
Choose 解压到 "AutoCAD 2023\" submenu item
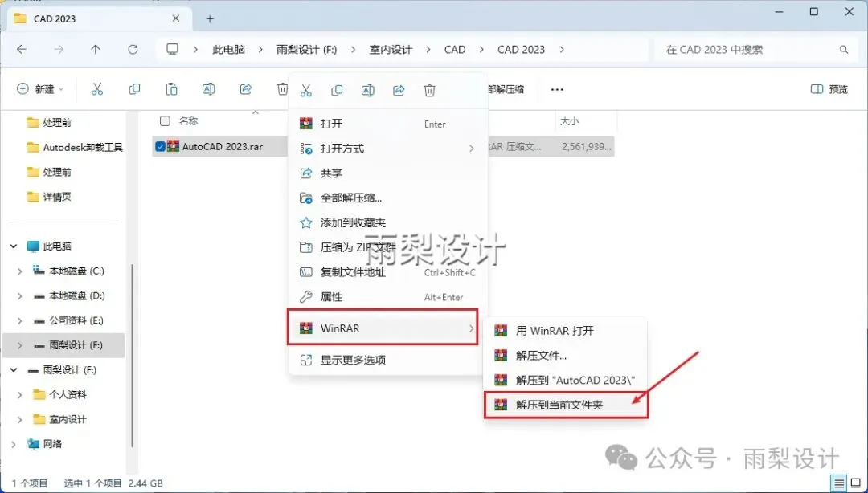[x=565, y=380]
